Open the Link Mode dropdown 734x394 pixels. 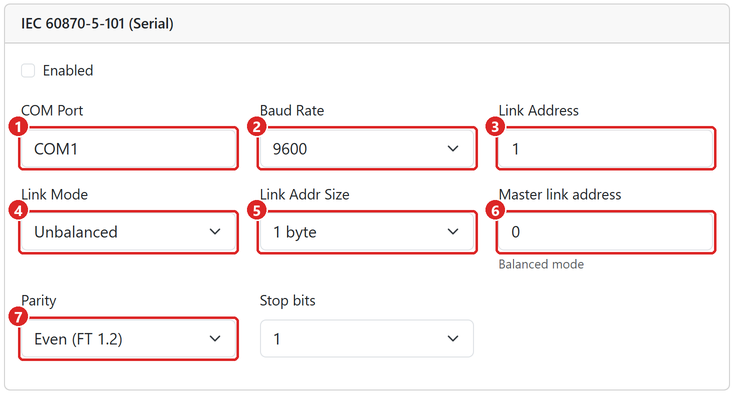pyautogui.click(x=129, y=232)
